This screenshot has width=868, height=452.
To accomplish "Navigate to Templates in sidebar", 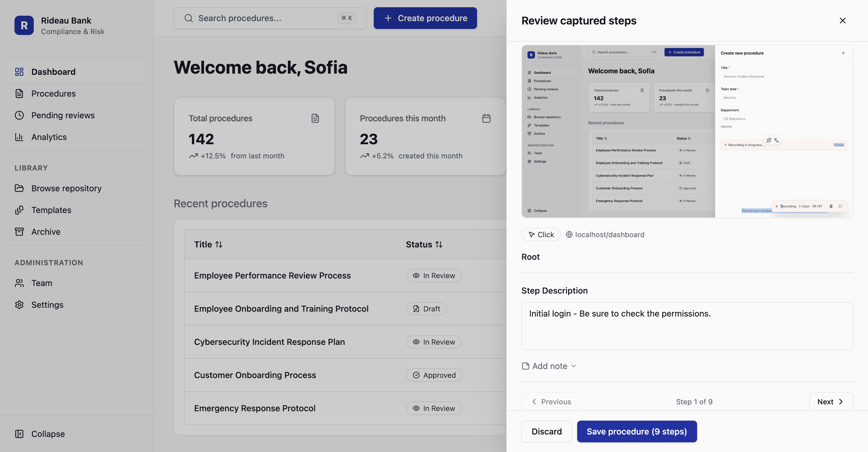I will coord(51,210).
